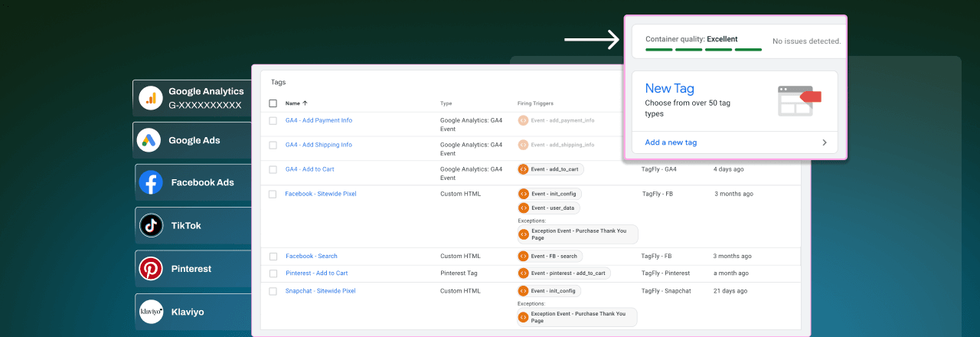Image resolution: width=980 pixels, height=337 pixels.
Task: Open the Event - add_shipping_info trigger chip
Action: (x=559, y=145)
